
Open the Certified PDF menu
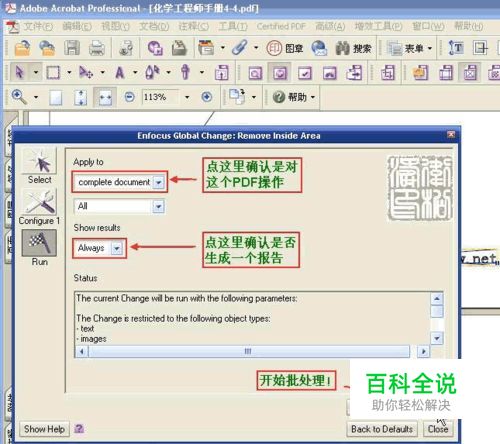[x=281, y=26]
